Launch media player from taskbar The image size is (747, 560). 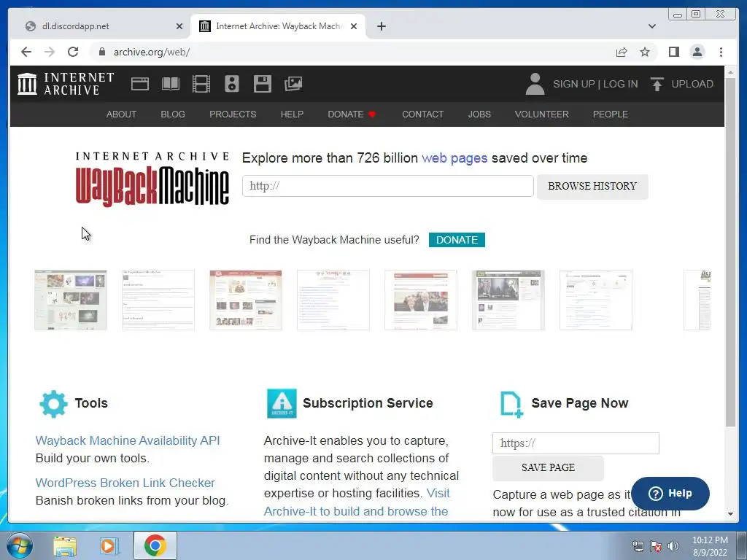click(x=109, y=546)
